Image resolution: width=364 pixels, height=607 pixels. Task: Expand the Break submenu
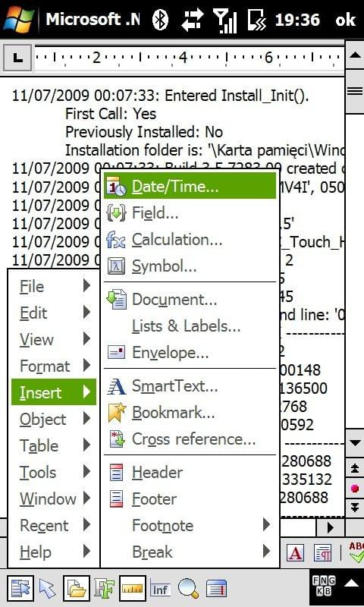(x=190, y=552)
